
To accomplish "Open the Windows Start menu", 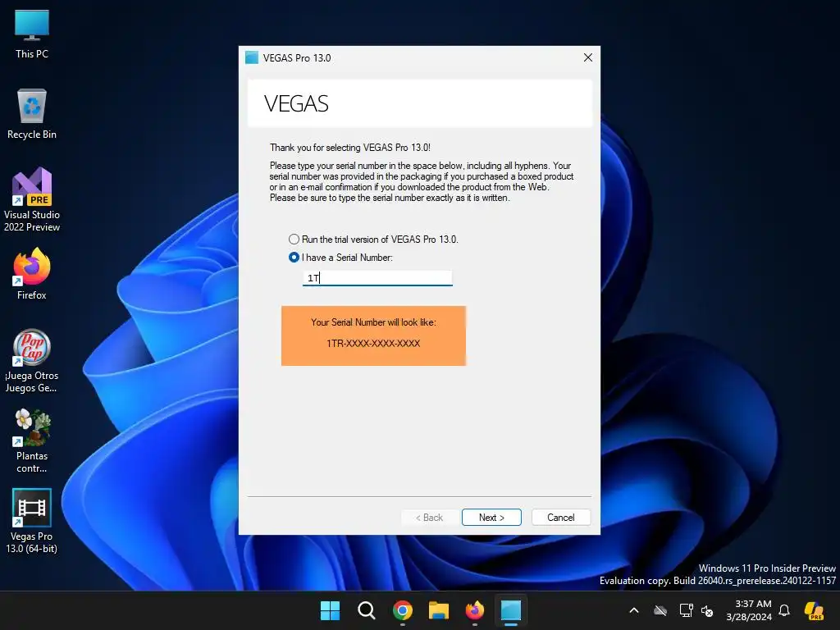I will pyautogui.click(x=330, y=610).
